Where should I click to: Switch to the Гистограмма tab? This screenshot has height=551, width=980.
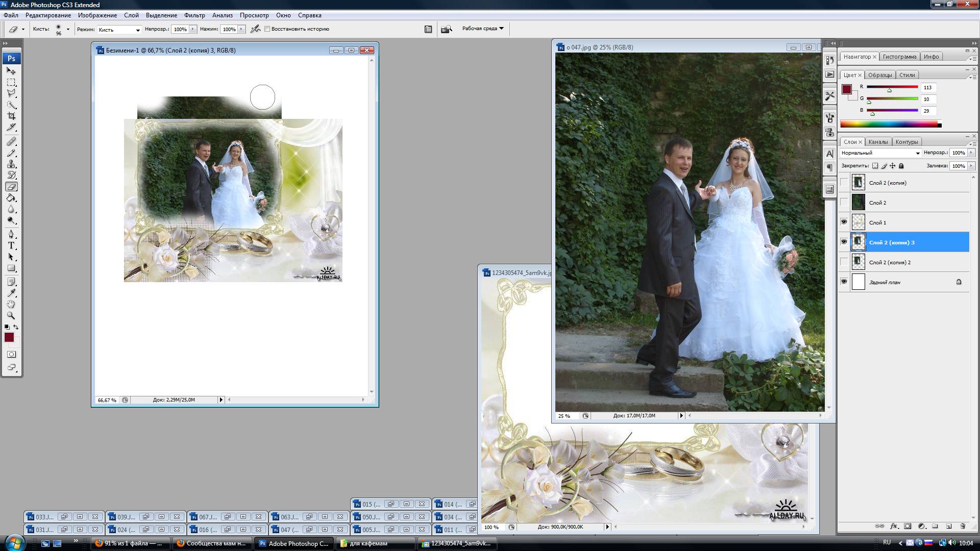pyautogui.click(x=899, y=57)
